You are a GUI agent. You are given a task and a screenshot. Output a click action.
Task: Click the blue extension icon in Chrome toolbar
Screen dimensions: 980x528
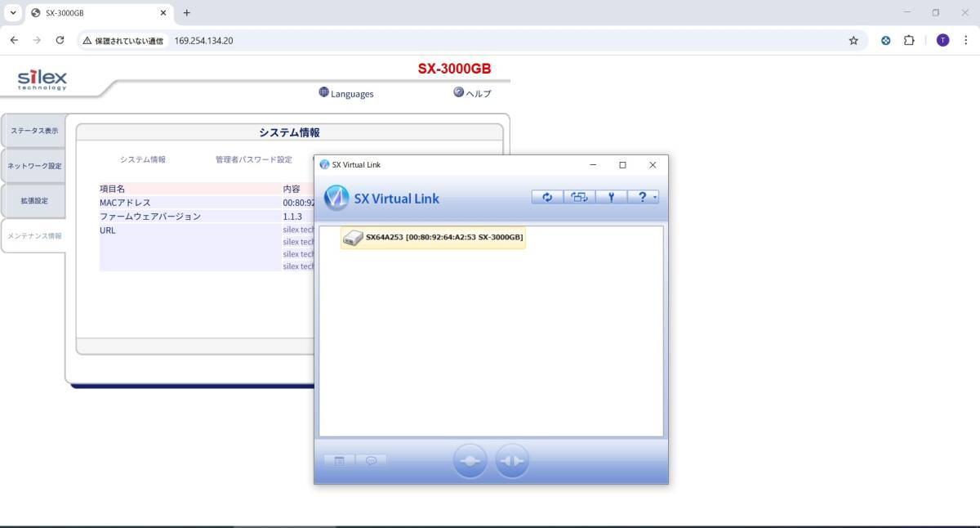click(x=885, y=40)
